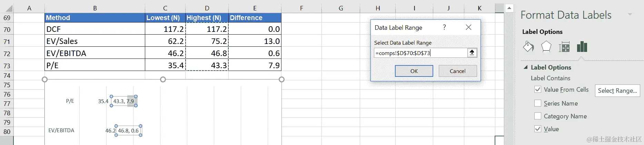Click the Difference header cell
Screen dimensions: 644x145
255,18
